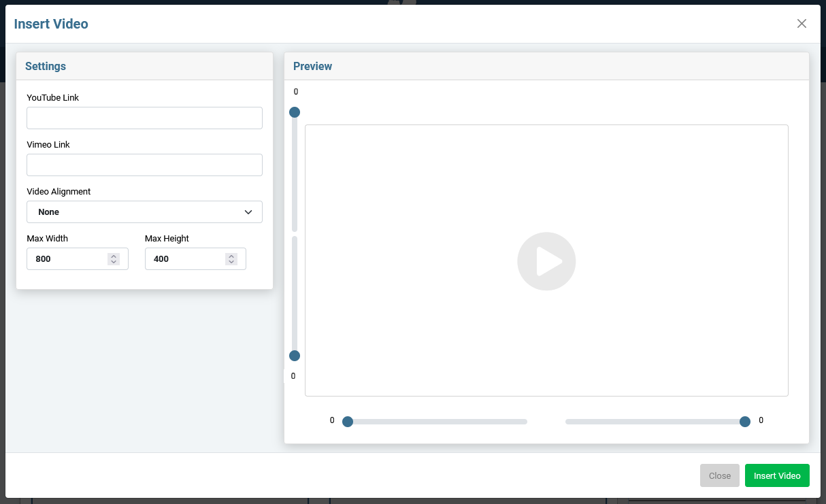The image size is (826, 504).
Task: Increase Max Width with the up arrow
Action: coord(114,256)
